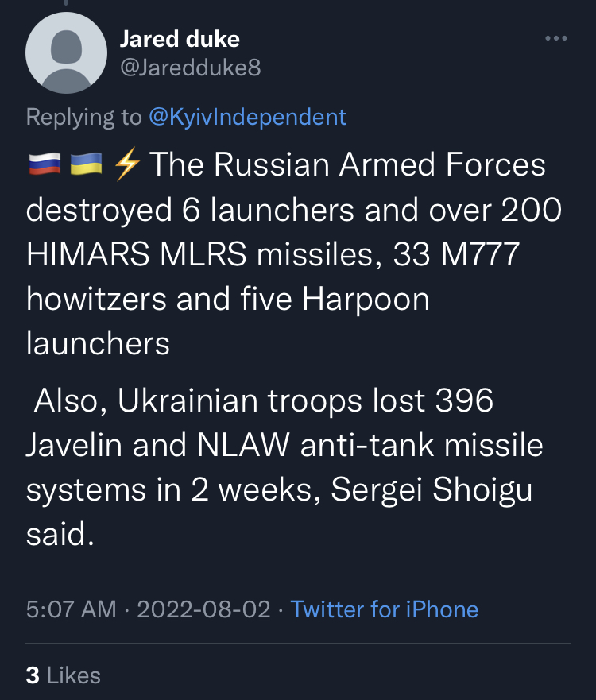Click the 5:07 AM timestamp
This screenshot has width=596, height=700.
(x=71, y=609)
